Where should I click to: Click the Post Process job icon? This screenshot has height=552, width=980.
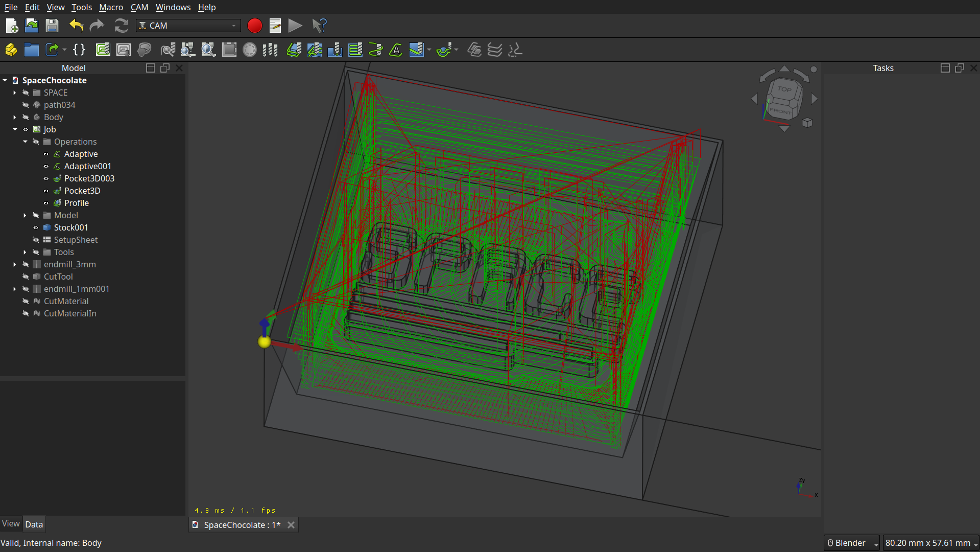point(124,50)
